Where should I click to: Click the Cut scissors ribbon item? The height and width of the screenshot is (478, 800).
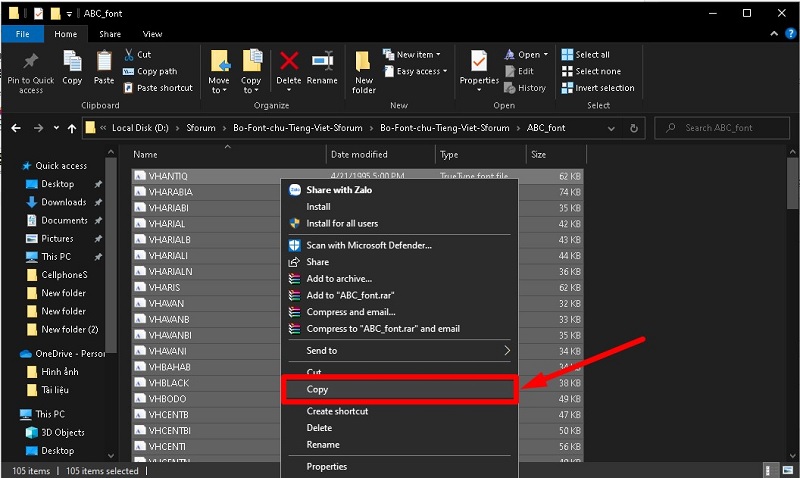[x=137, y=55]
